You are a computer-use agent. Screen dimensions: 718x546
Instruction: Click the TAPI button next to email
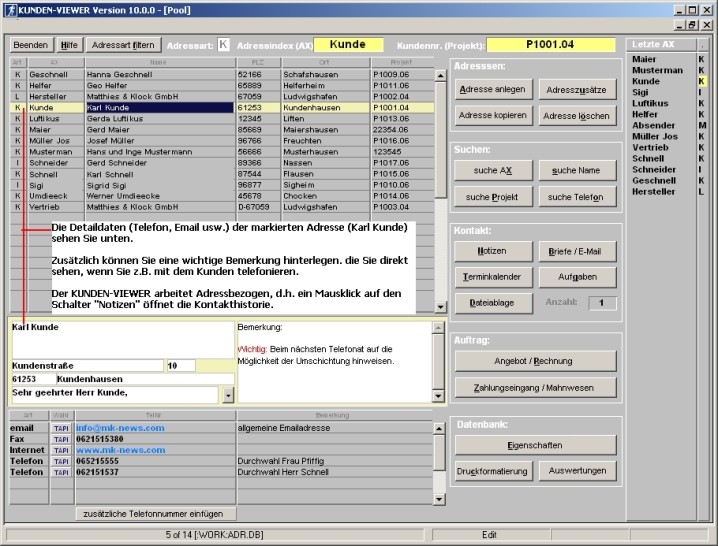(61, 428)
